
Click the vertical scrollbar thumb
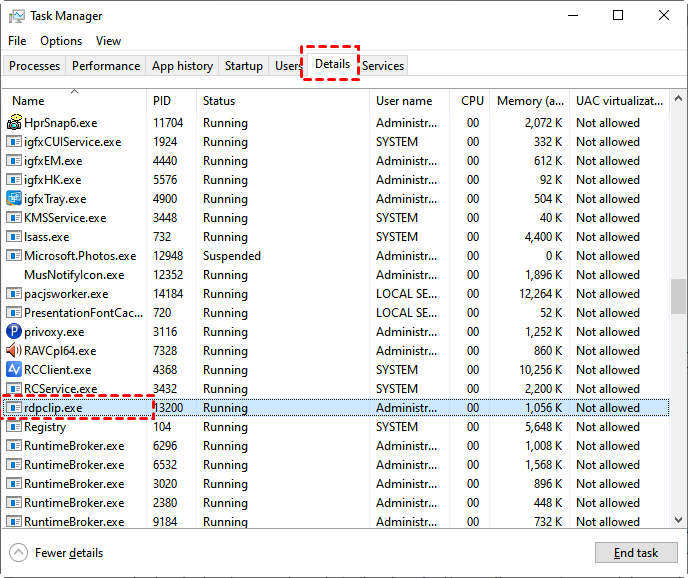tap(678, 296)
